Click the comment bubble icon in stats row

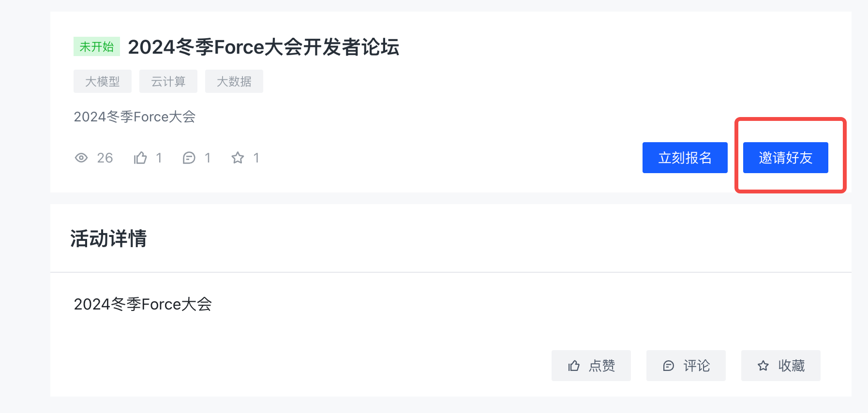(x=189, y=158)
